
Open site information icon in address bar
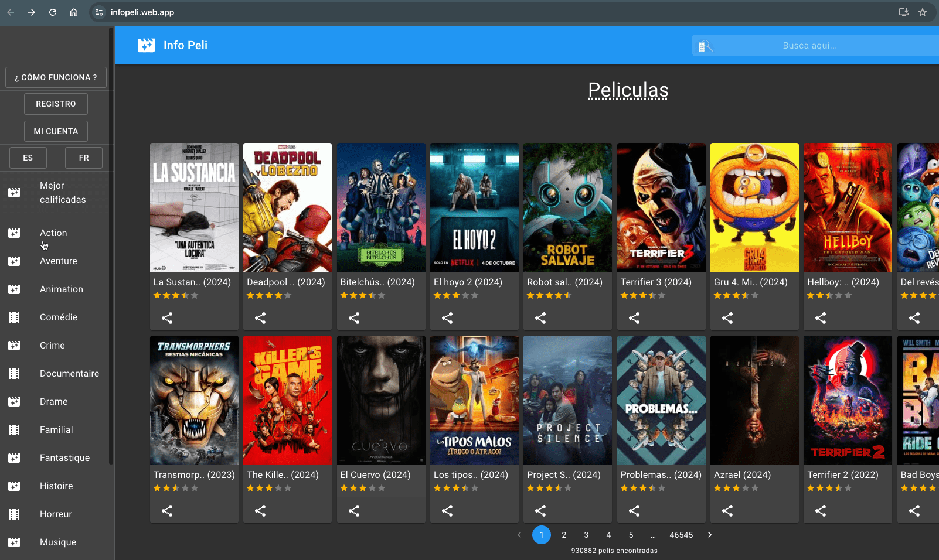coord(99,12)
